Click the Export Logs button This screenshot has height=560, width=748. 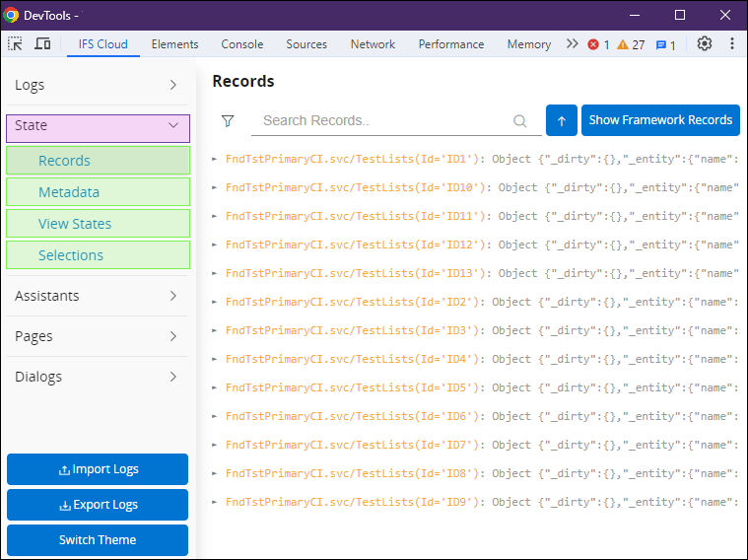click(98, 505)
